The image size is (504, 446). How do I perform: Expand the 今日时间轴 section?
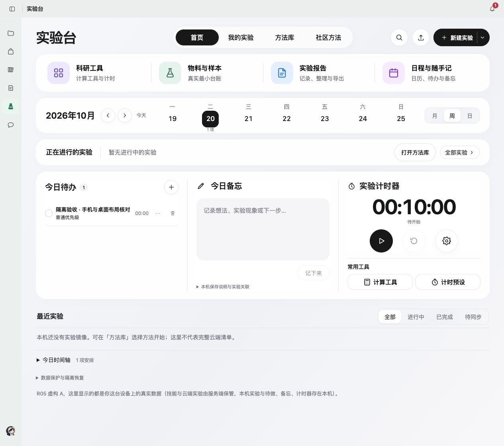pos(65,360)
